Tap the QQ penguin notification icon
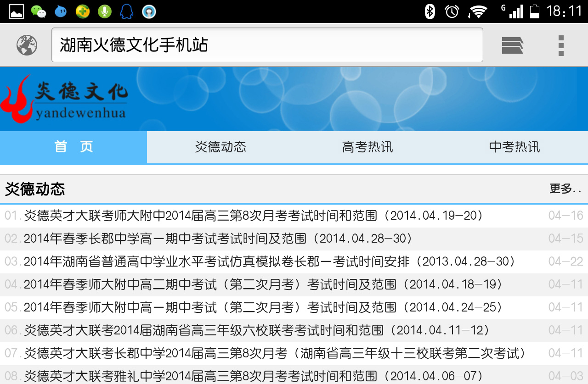Screen dimensions: 588x384 (x=126, y=11)
